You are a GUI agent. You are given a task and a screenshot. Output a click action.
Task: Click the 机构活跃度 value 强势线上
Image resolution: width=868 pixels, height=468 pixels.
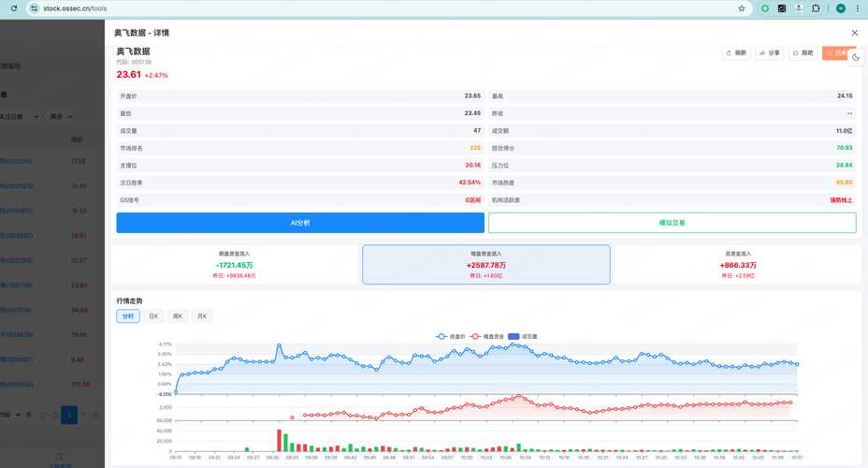(841, 200)
